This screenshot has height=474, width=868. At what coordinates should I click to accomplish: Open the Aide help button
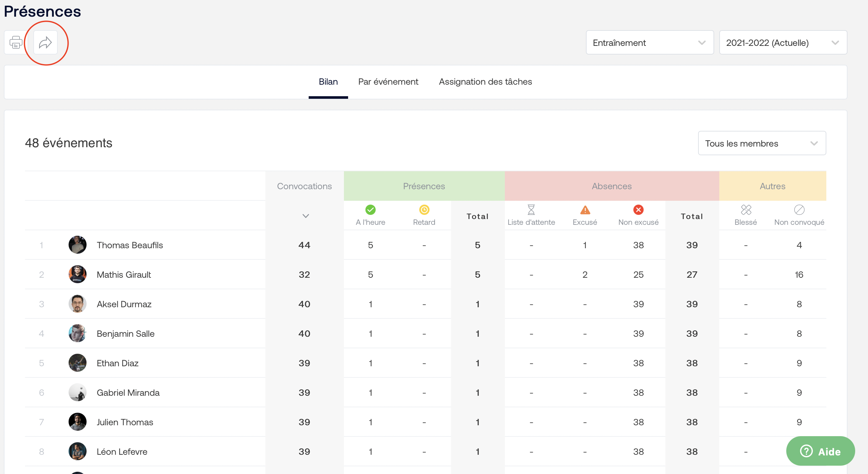tap(820, 451)
